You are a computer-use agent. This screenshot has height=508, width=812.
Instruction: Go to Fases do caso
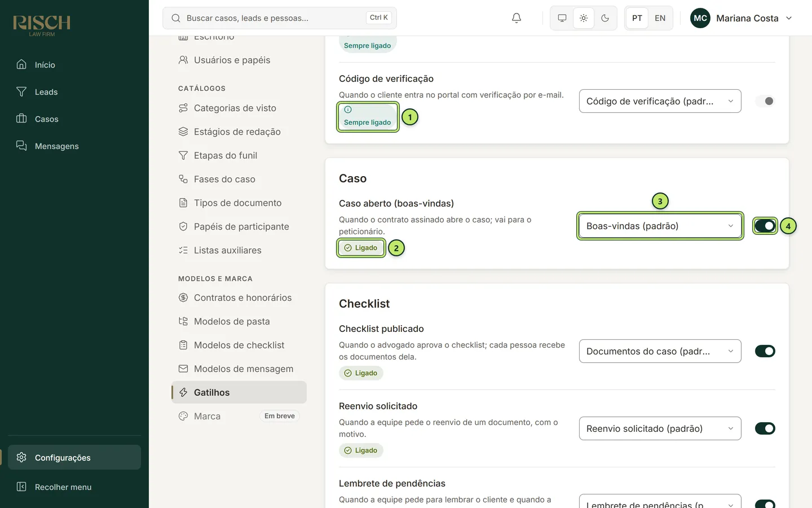tap(239, 179)
